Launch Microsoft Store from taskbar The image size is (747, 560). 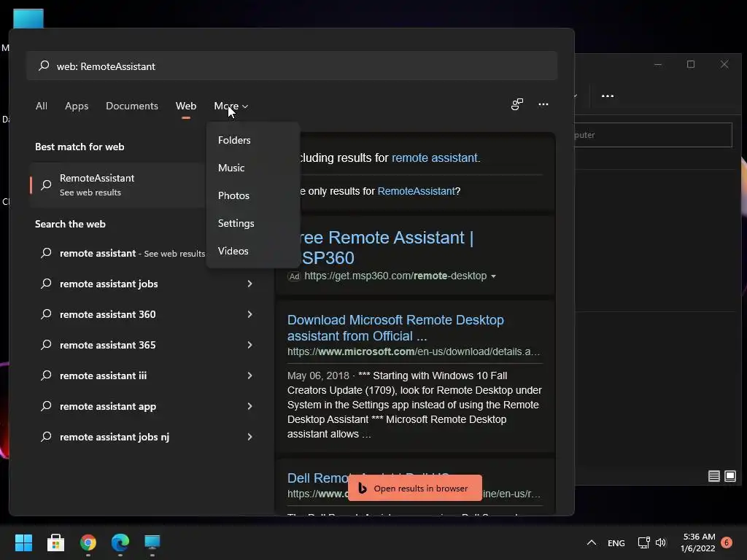point(55,542)
